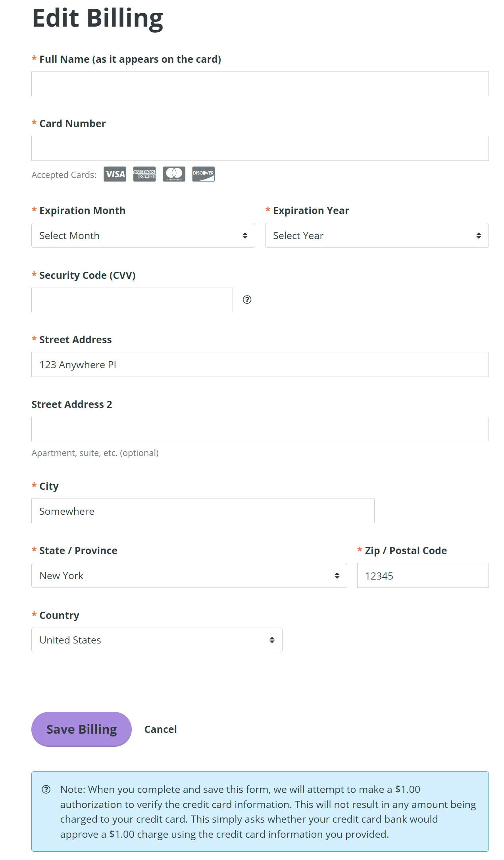504x860 pixels.
Task: Click the Save Billing button
Action: click(81, 729)
